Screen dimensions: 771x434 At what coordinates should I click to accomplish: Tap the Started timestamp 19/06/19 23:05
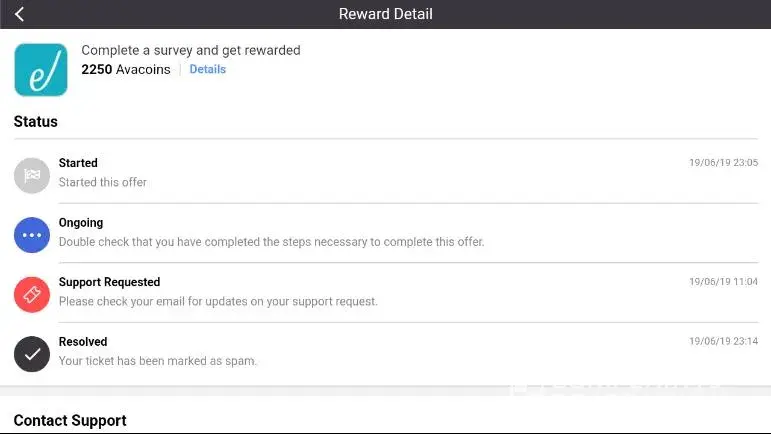723,163
